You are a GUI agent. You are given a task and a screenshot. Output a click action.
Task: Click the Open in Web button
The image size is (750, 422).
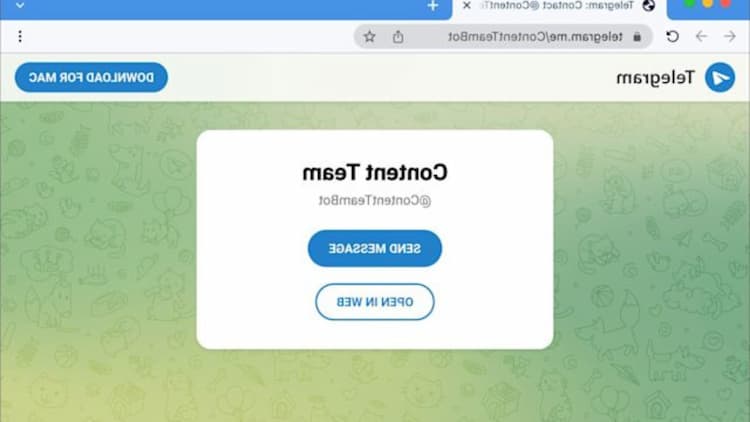tap(375, 302)
